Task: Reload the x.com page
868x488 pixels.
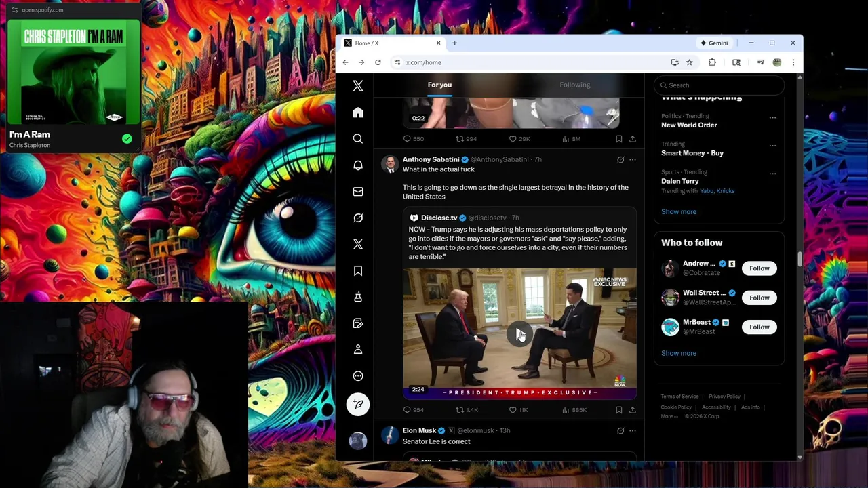Action: tap(378, 62)
